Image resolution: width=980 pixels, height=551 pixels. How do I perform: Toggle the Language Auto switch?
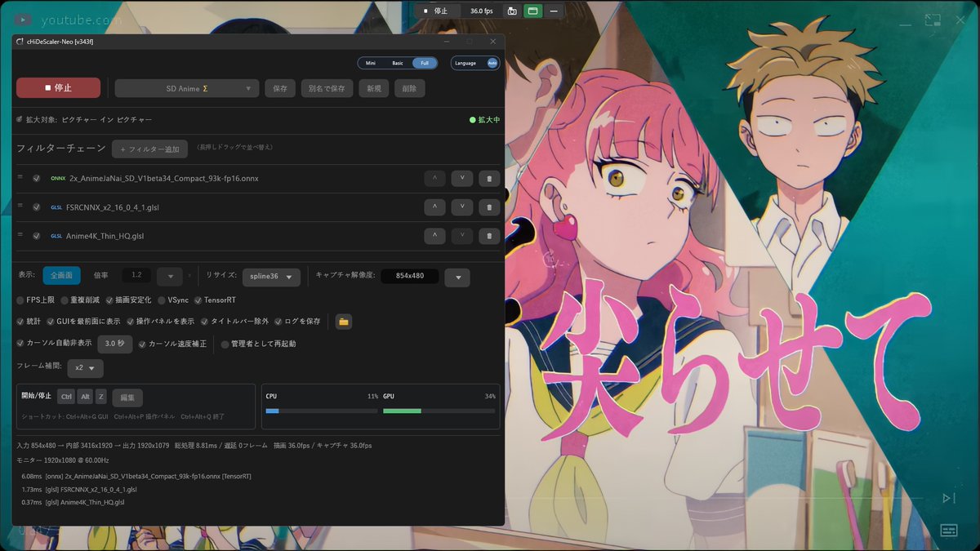(492, 63)
